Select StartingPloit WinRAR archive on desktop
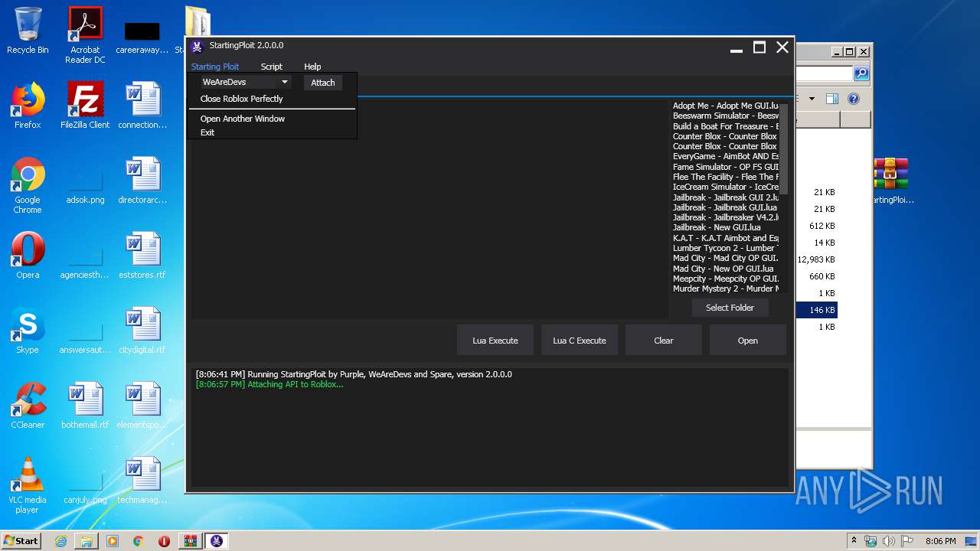Screen dimensions: 980x551 [890, 181]
